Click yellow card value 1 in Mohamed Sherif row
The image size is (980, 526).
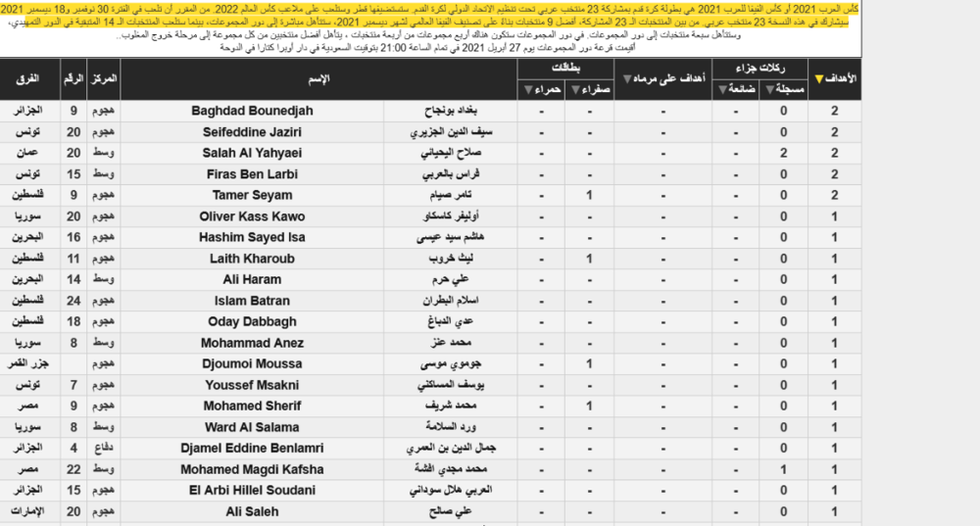(x=589, y=406)
